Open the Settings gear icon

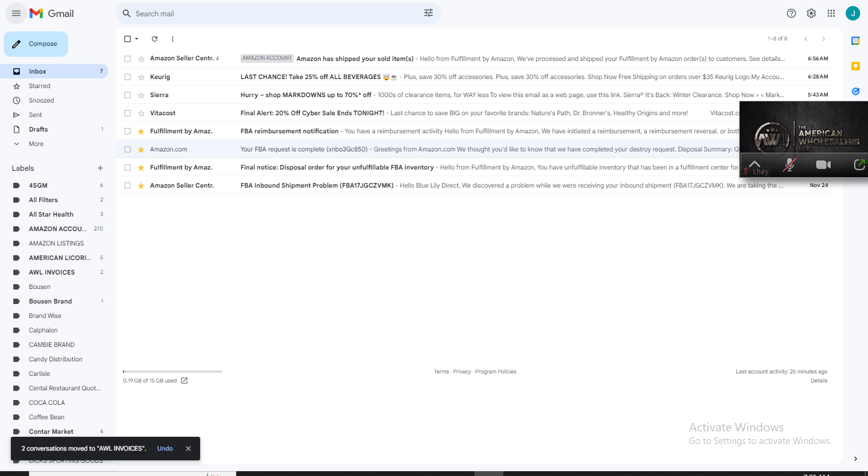pyautogui.click(x=811, y=13)
